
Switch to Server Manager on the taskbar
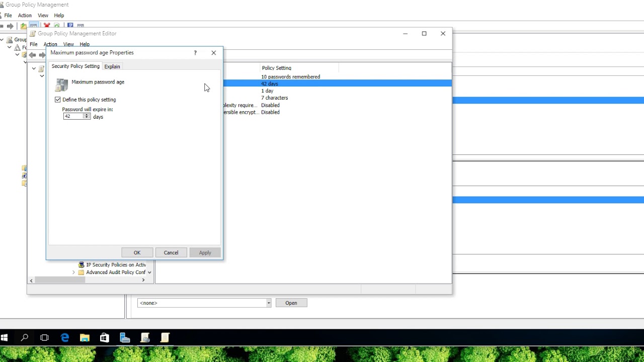point(125,338)
